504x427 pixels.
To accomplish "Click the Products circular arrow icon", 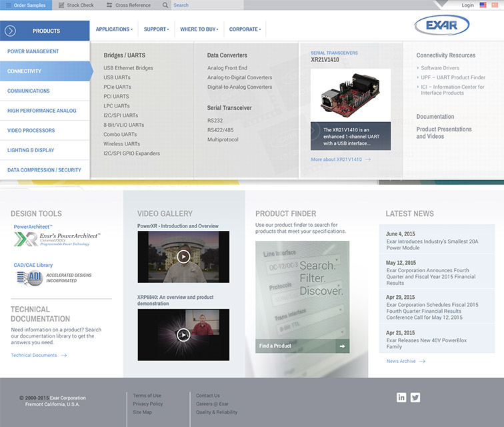I will point(9,31).
